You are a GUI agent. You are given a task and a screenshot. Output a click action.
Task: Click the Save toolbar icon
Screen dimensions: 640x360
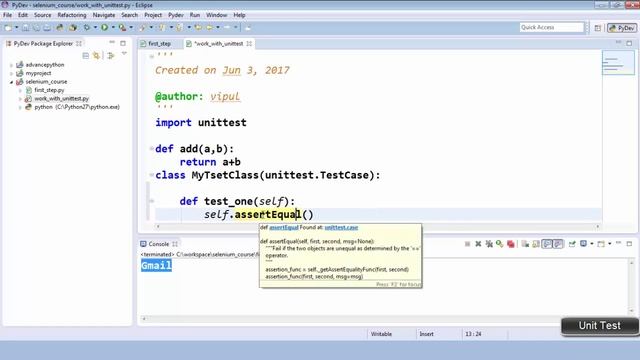(25, 28)
